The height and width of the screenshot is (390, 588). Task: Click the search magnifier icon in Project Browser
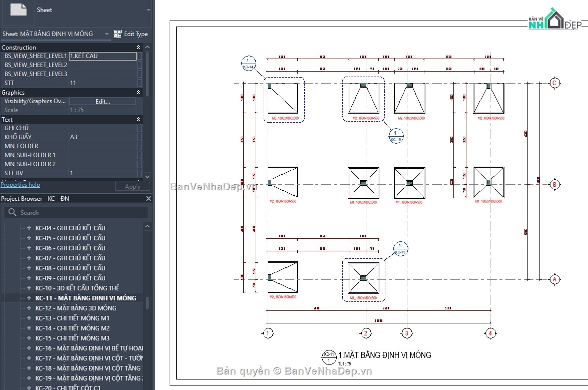coord(12,212)
